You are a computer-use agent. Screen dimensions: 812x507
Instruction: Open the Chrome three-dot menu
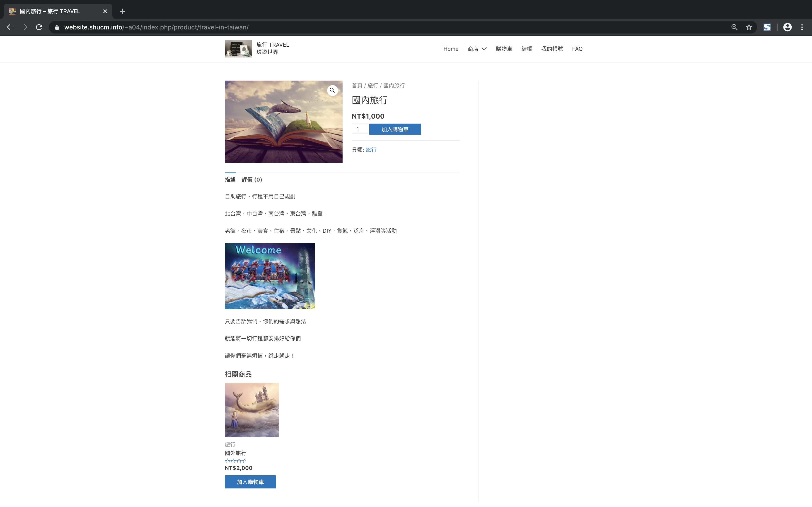coord(802,27)
